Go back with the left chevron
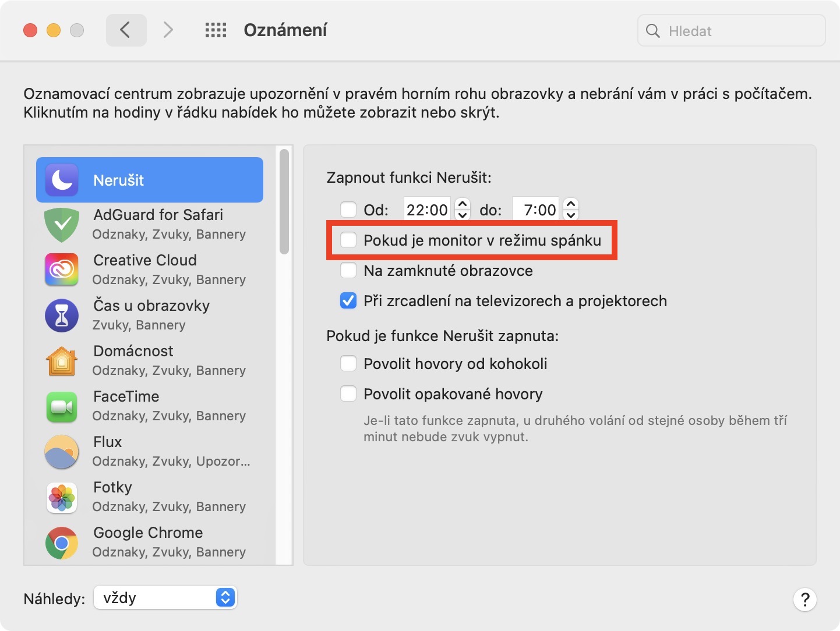840x631 pixels. (126, 30)
